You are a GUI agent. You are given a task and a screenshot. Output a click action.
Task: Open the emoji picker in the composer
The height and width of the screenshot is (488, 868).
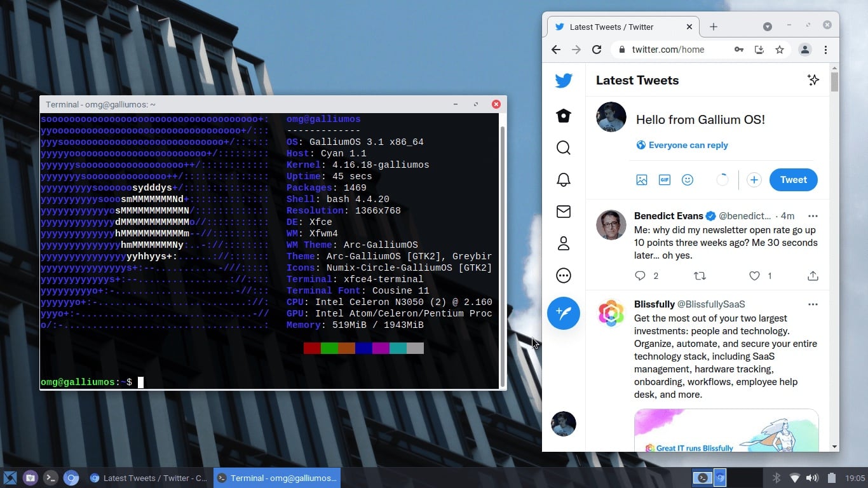(688, 180)
